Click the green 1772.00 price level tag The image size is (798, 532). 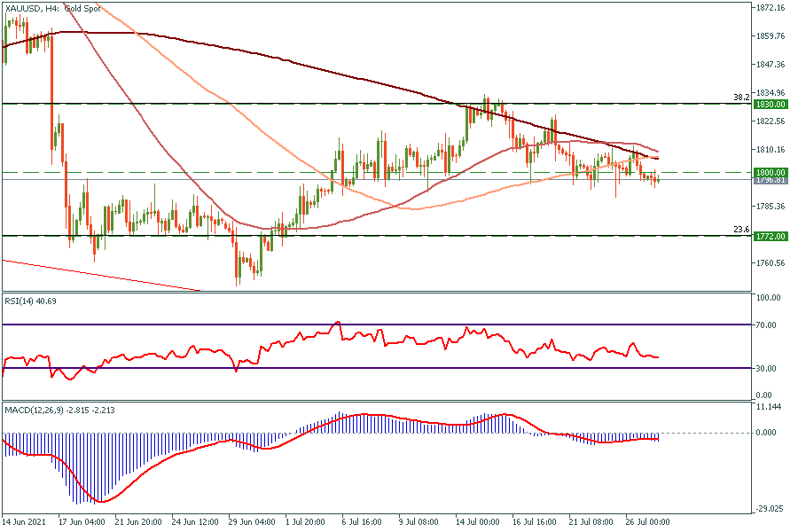tap(769, 236)
